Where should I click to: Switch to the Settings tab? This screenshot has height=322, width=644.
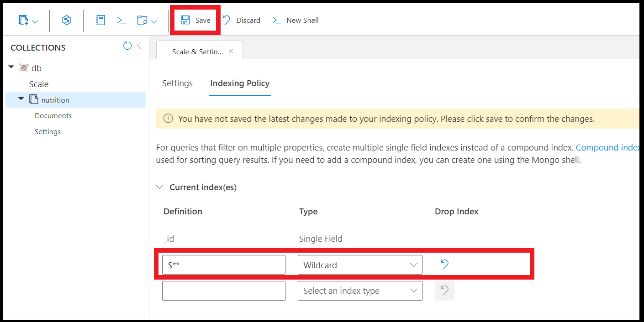pyautogui.click(x=177, y=83)
